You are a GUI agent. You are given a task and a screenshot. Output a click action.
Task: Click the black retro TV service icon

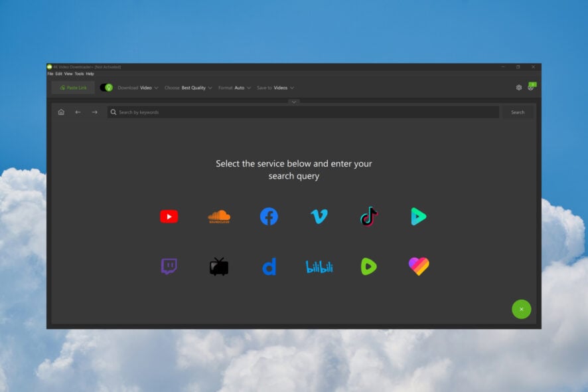(x=219, y=266)
